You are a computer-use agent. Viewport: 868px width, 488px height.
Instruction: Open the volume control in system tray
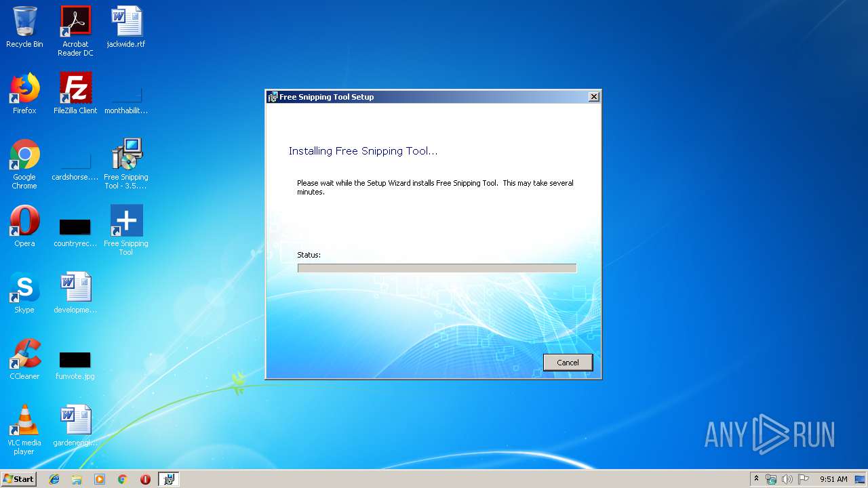787,479
